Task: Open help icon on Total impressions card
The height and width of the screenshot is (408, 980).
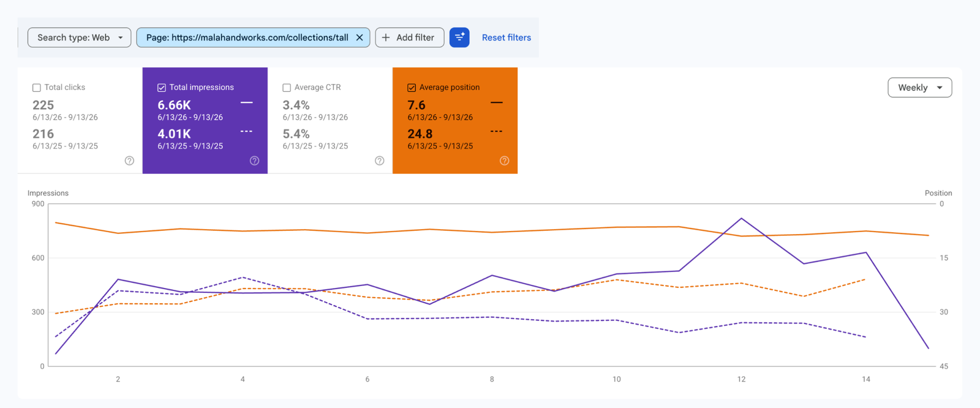Action: 254,161
